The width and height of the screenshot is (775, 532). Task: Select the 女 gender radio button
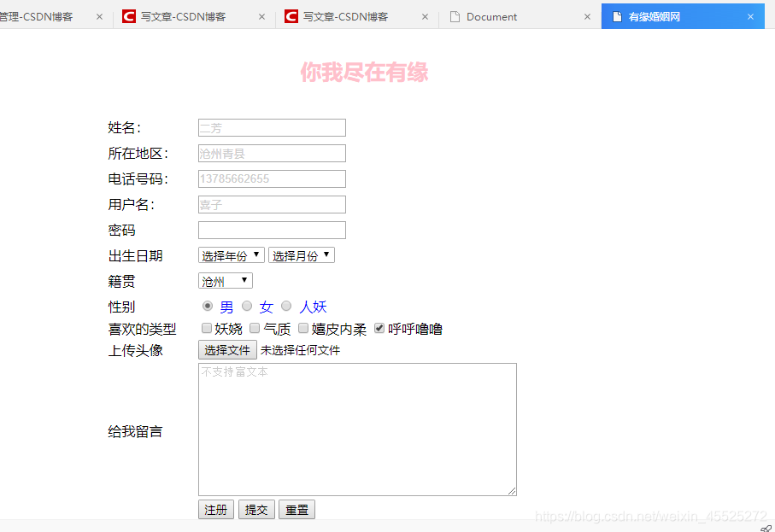click(247, 306)
